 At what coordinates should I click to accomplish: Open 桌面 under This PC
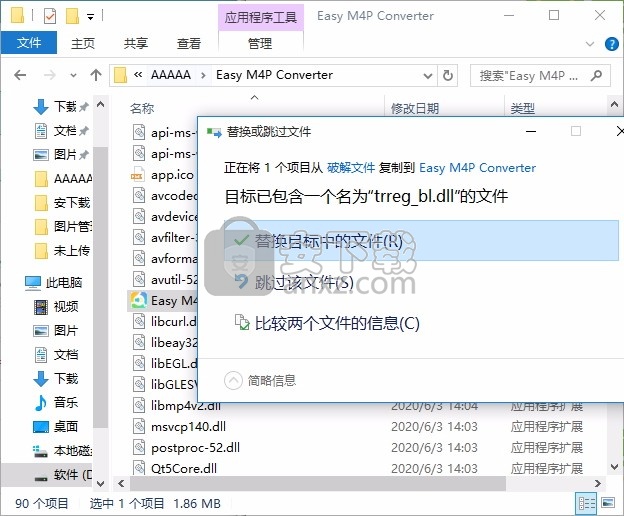point(56,426)
